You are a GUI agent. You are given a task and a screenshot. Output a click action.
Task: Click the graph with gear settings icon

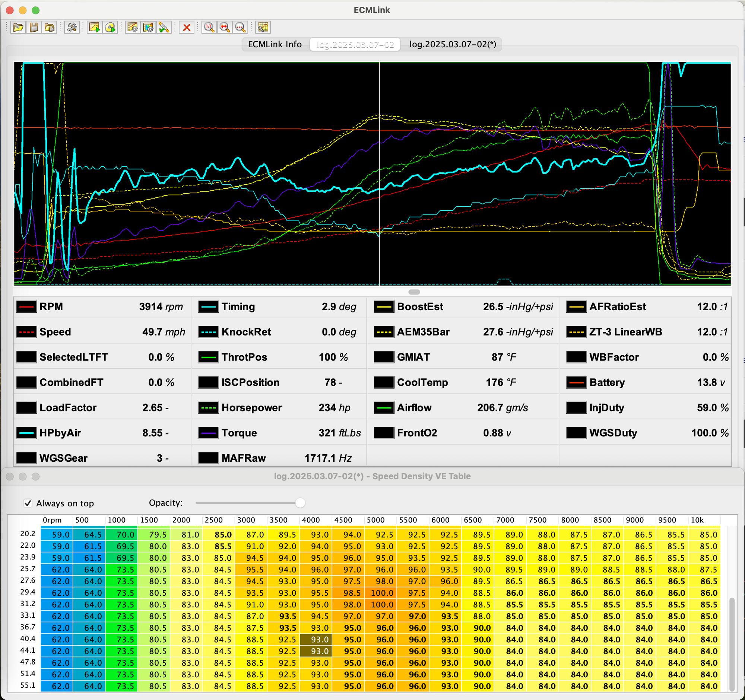point(133,27)
